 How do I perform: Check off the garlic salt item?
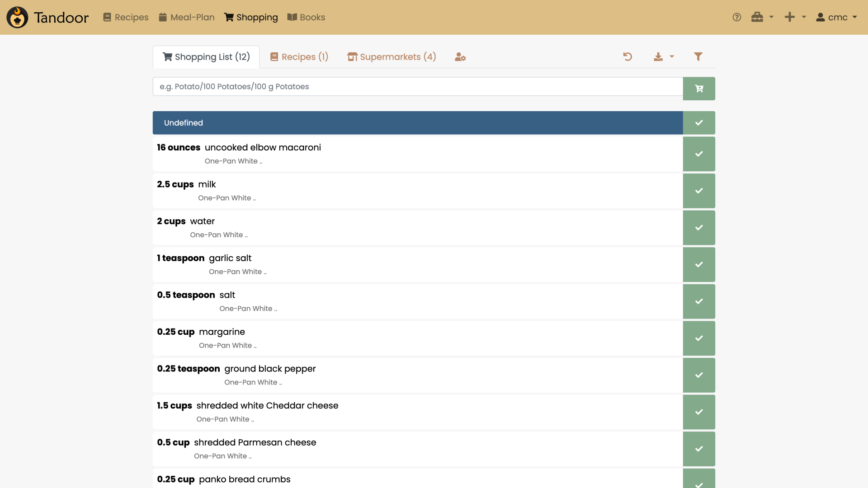coord(699,264)
